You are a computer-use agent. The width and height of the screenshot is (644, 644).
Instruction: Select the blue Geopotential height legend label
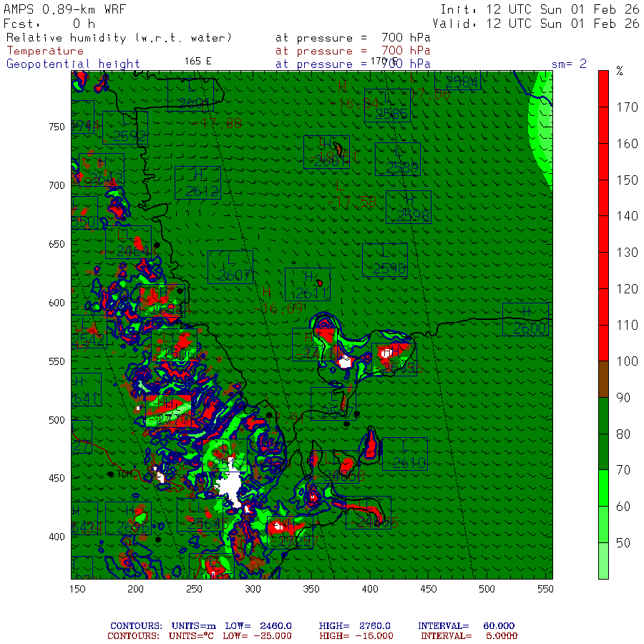pyautogui.click(x=73, y=64)
